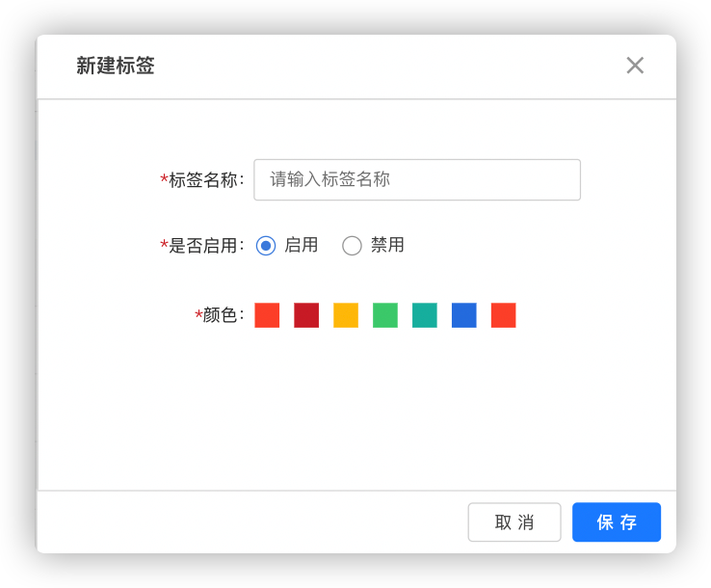
Task: Pick the dark crimson color swatch
Action: (306, 315)
